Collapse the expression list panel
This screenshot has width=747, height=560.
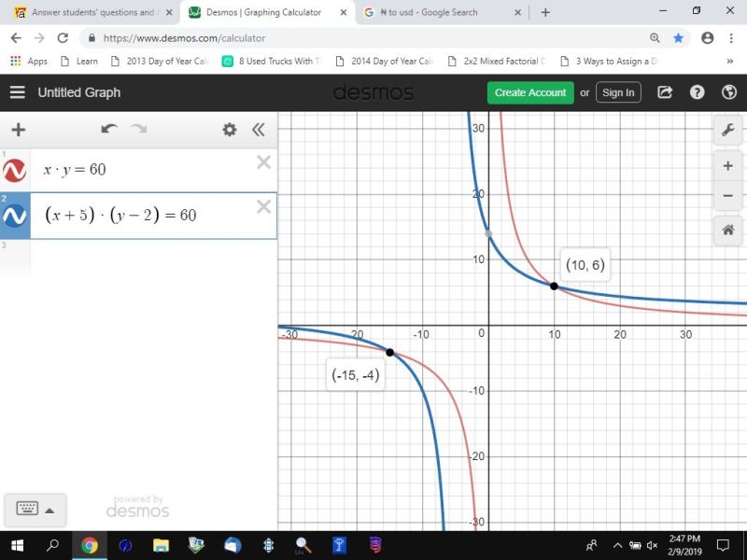point(259,130)
